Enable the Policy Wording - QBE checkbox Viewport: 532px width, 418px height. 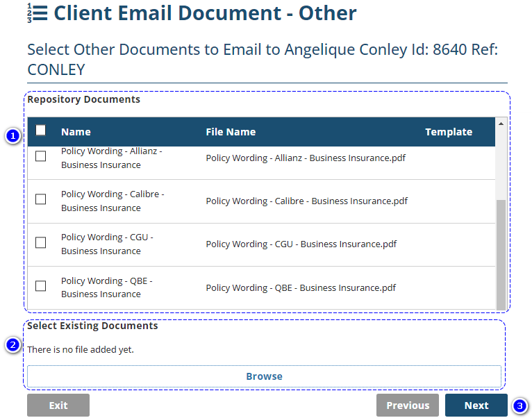(41, 285)
